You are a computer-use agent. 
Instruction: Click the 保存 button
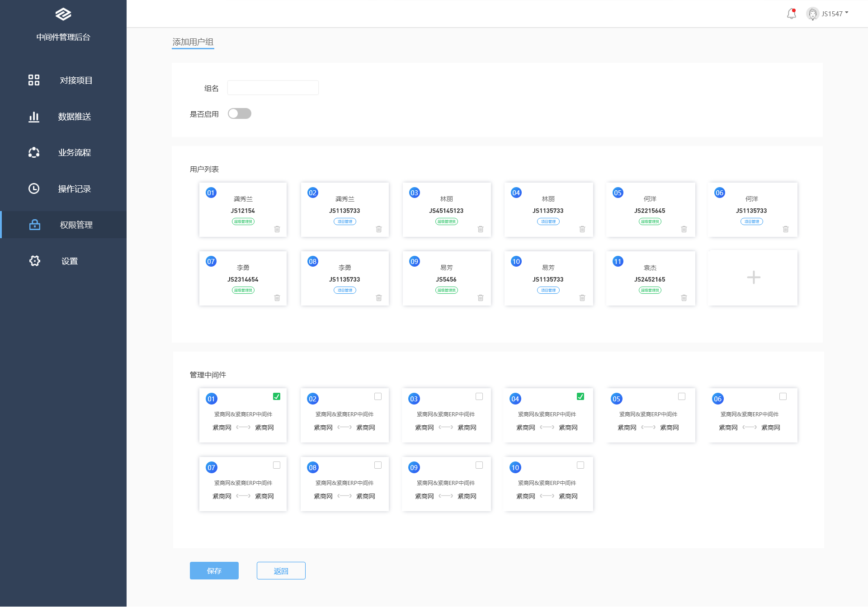214,570
